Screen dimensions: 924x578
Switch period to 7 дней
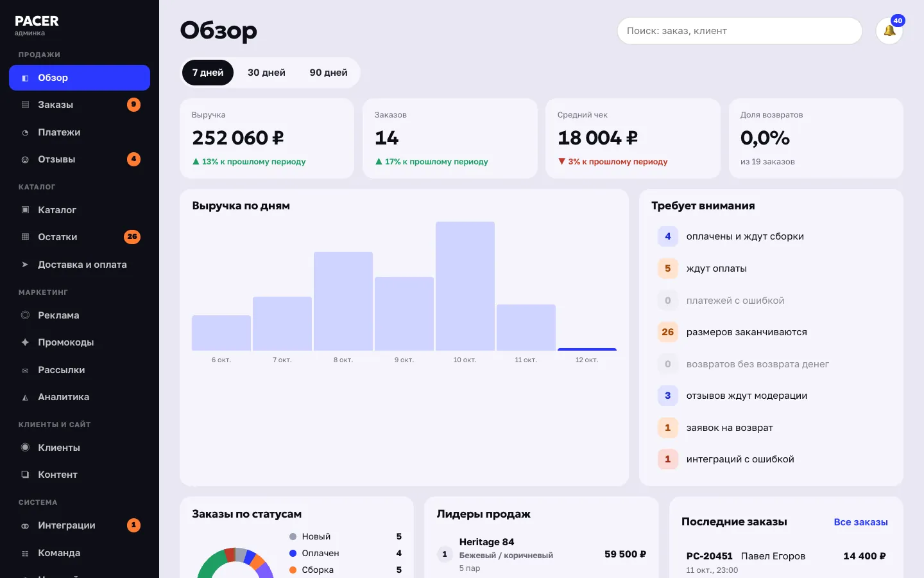208,73
